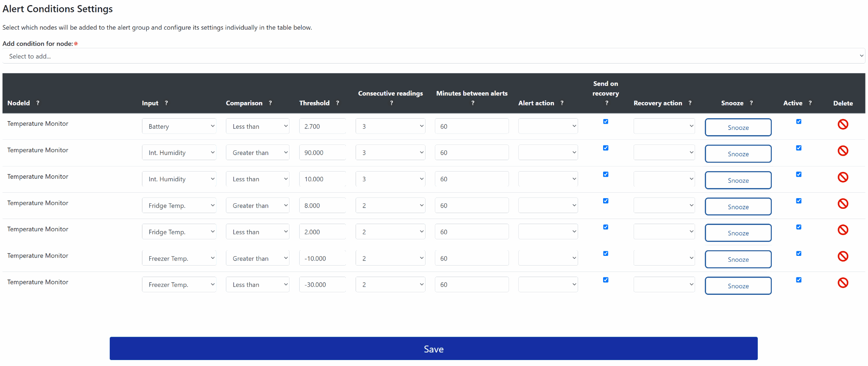Toggle Active for Fridge 2.000 row
Image resolution: width=868 pixels, height=366 pixels.
tap(798, 227)
